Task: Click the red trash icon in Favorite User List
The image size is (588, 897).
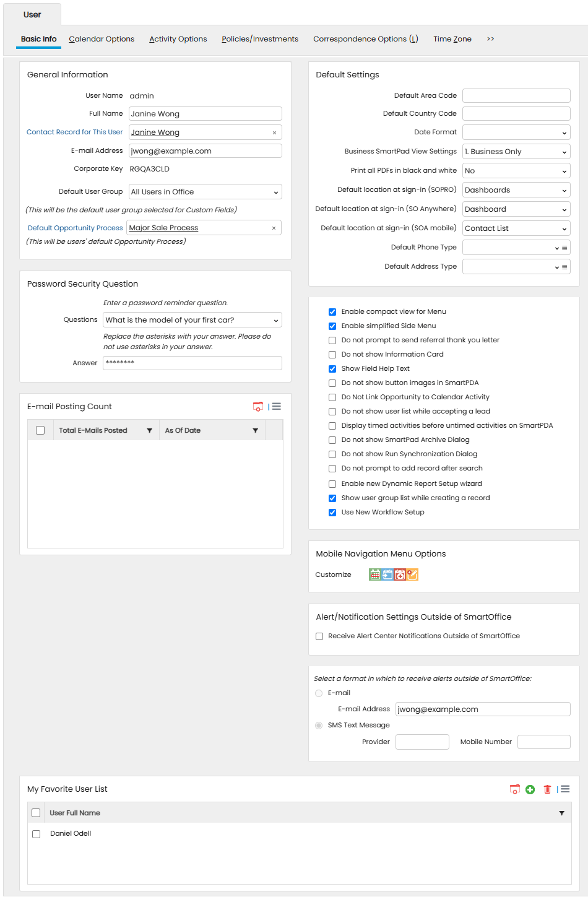Action: pos(547,789)
